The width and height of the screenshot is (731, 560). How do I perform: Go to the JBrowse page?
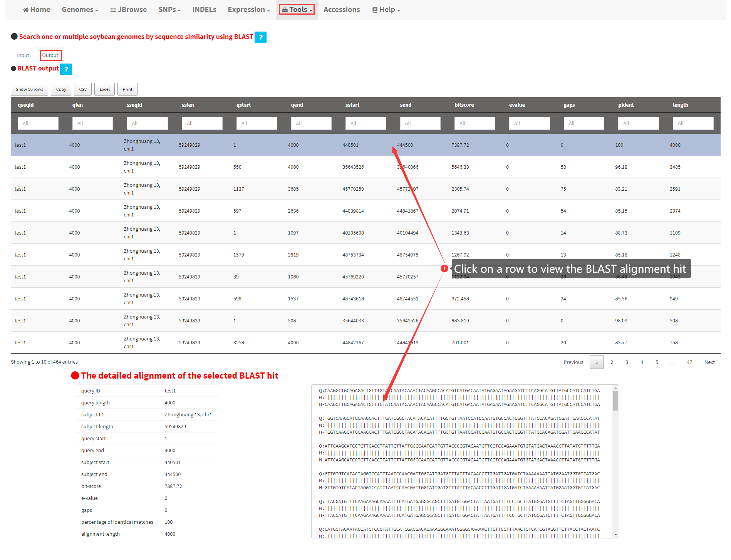tap(128, 10)
